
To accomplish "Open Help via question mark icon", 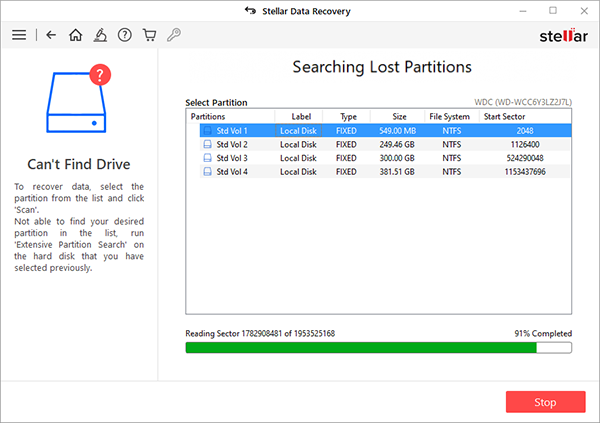I will pyautogui.click(x=125, y=35).
